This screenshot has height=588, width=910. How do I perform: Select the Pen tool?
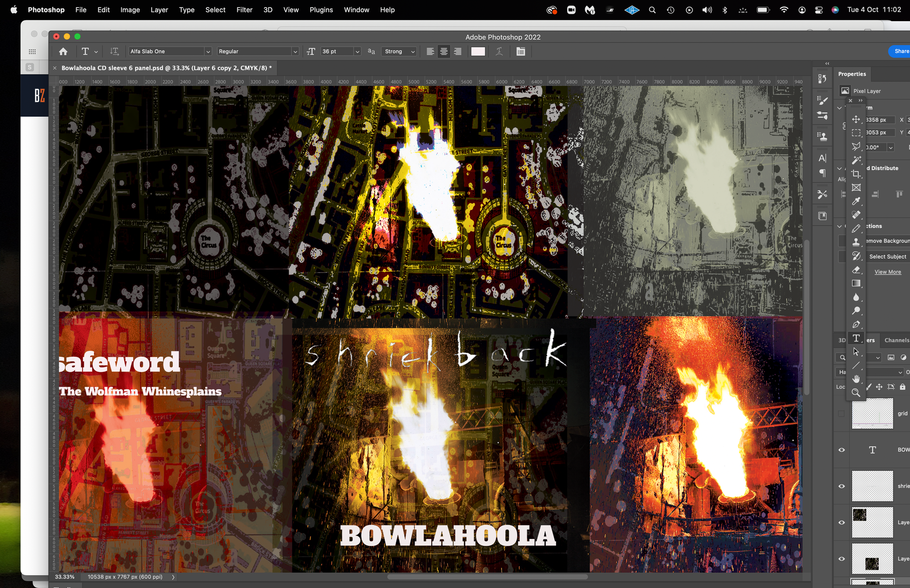(856, 324)
